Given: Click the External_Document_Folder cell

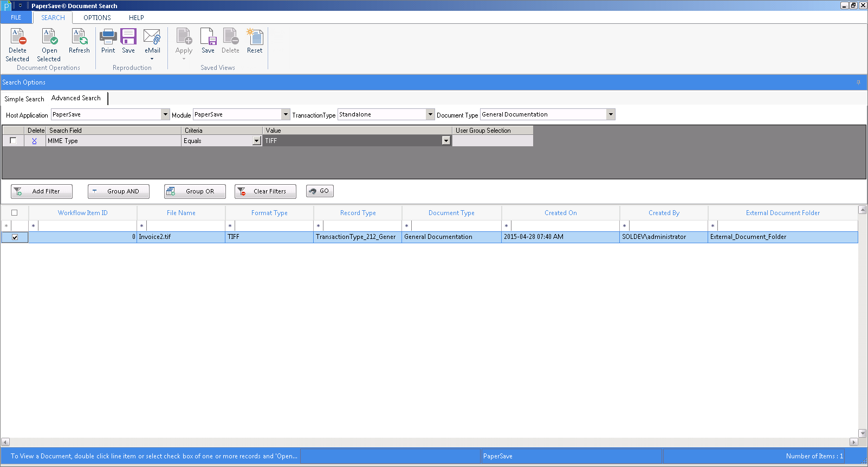Looking at the screenshot, I should click(782, 237).
